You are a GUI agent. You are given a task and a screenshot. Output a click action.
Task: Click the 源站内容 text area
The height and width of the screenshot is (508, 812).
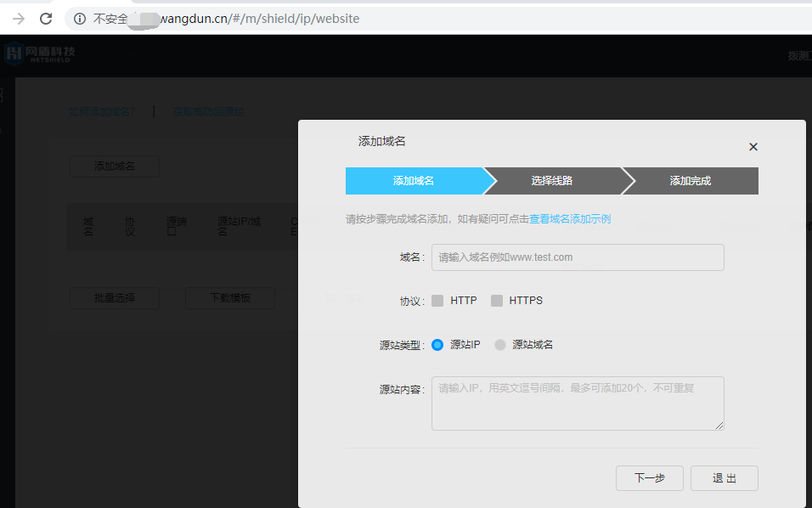578,404
